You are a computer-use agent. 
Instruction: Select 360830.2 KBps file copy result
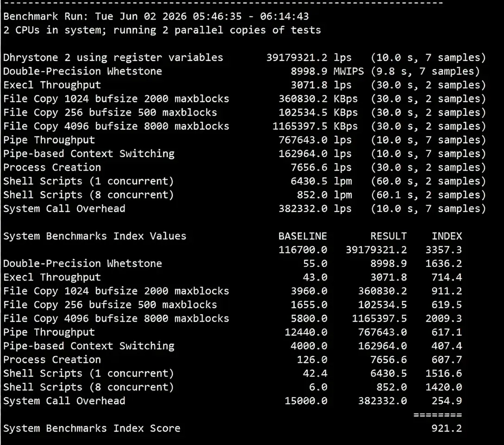pos(318,99)
